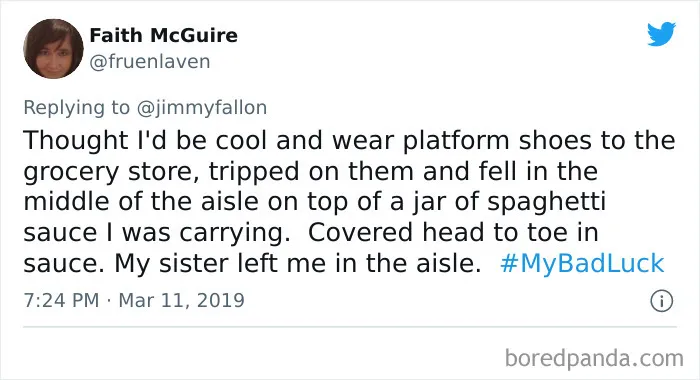700x380 pixels.
Task: Select the line starting "Thought I'd be cool"
Action: (349, 140)
